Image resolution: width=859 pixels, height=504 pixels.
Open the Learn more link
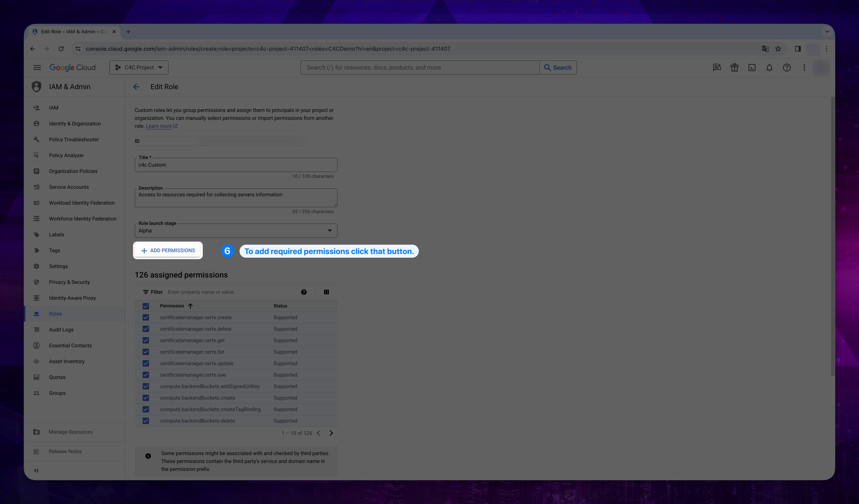coord(162,126)
